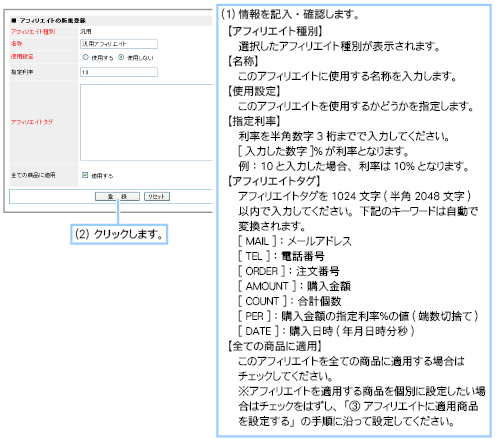This screenshot has width=497, height=439.
Task: Click the [ MAIL ] keyword line
Action: click(295, 241)
